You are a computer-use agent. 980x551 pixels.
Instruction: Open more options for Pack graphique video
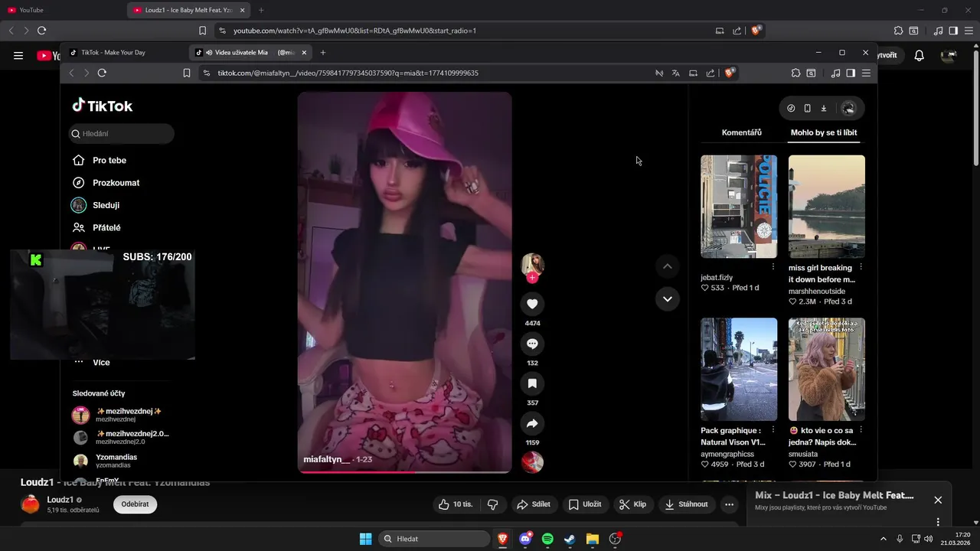coord(773,430)
